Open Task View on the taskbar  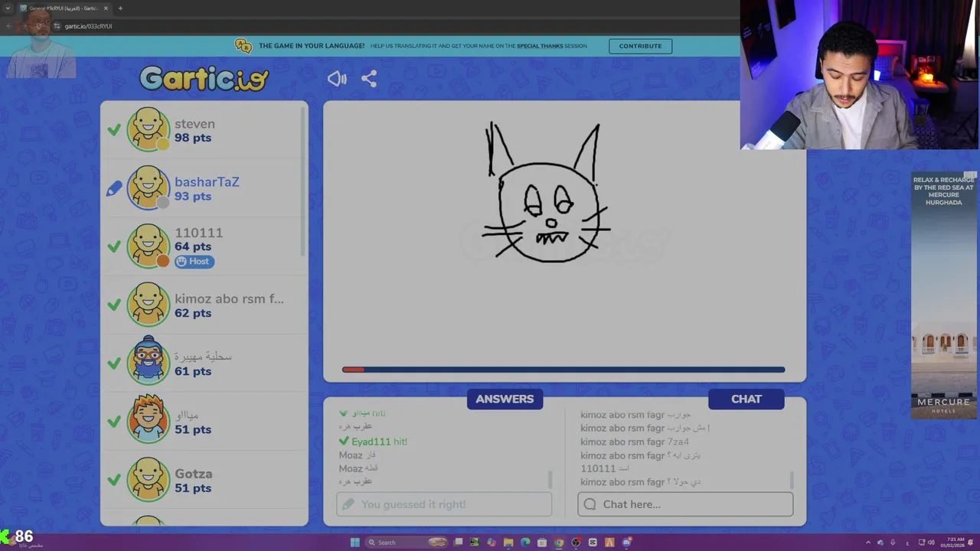click(x=458, y=543)
